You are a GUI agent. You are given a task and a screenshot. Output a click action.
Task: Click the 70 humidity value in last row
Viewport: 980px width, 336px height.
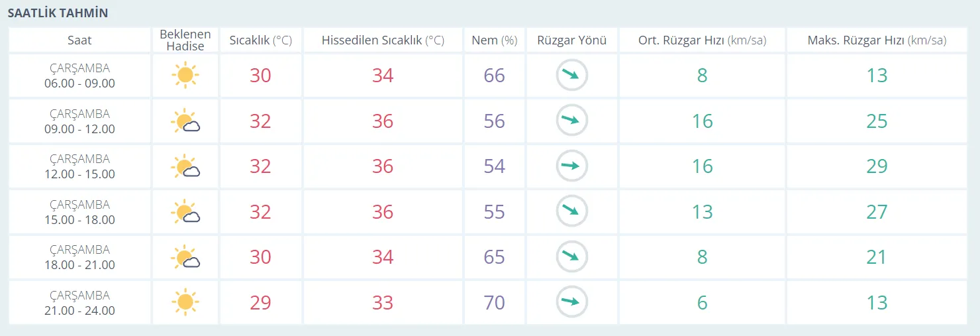[x=494, y=303]
